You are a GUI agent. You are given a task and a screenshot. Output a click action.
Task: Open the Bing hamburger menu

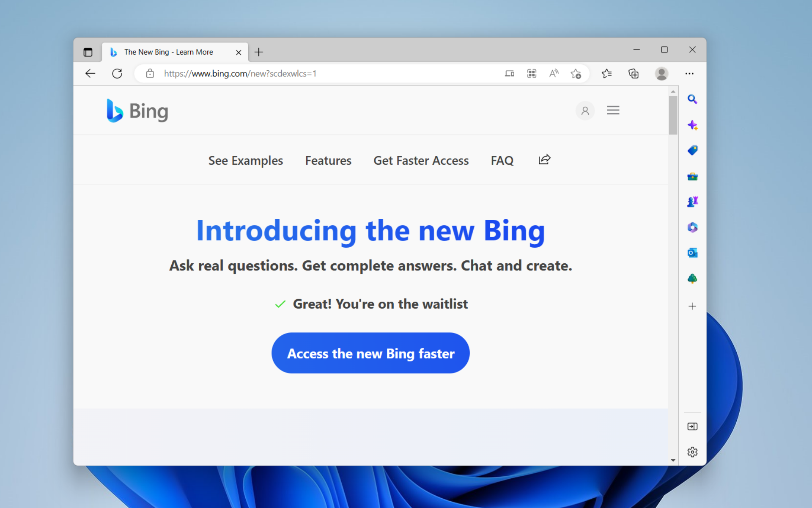pos(613,110)
